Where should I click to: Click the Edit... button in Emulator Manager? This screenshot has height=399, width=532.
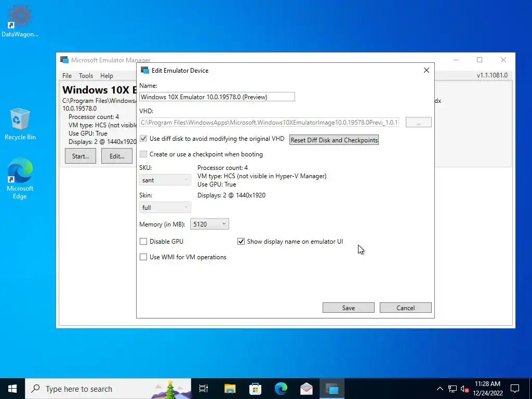tap(117, 156)
